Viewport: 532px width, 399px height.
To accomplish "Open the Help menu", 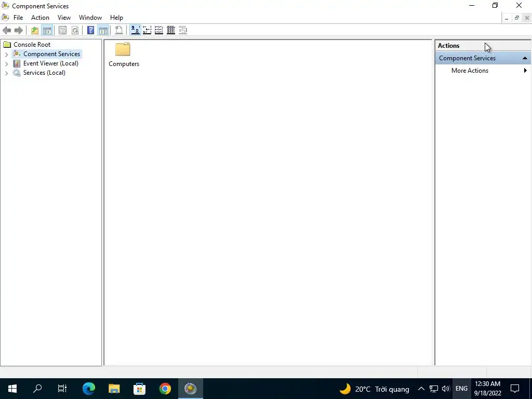I will pyautogui.click(x=116, y=18).
